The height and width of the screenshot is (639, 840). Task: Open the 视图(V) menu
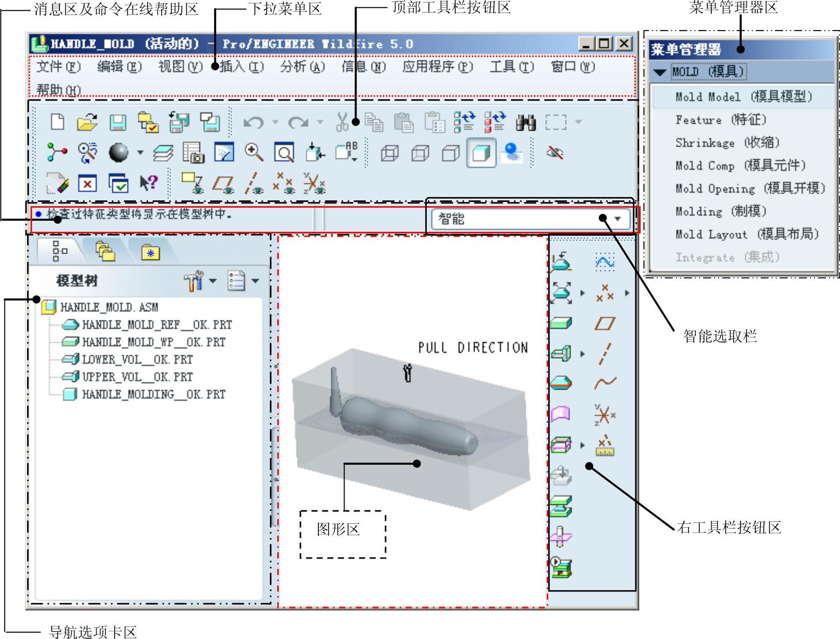[180, 66]
